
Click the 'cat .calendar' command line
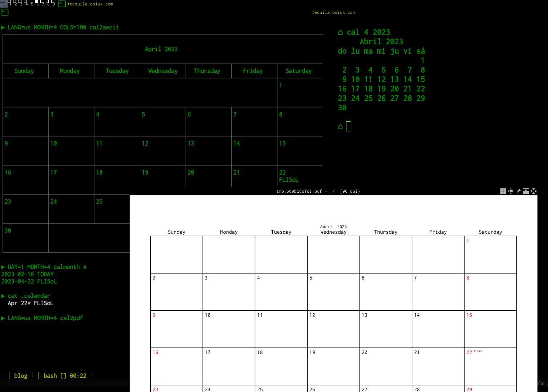point(29,296)
